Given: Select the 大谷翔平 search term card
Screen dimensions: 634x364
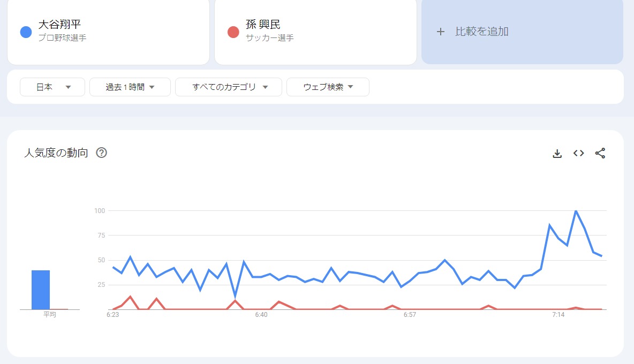Looking at the screenshot, I should (108, 32).
